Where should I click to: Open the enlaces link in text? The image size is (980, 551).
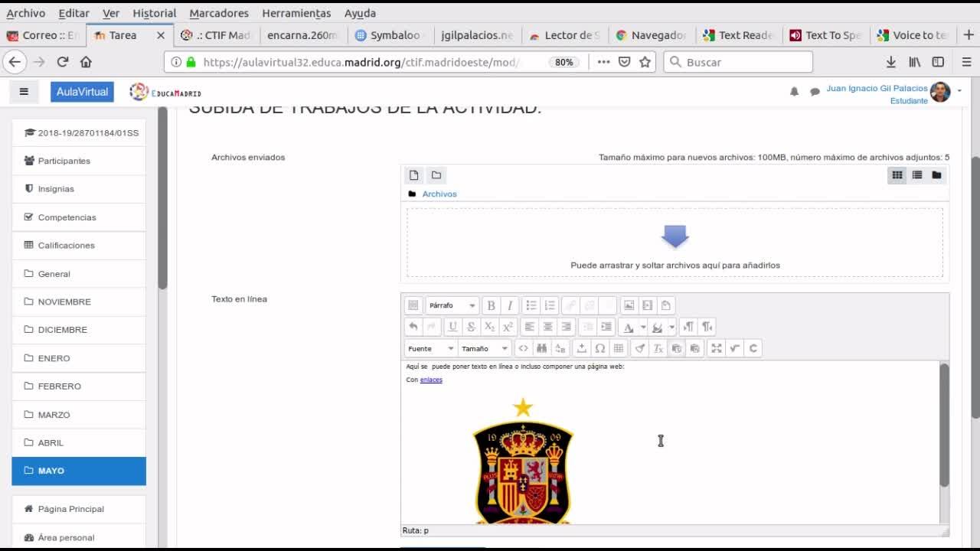(x=431, y=380)
